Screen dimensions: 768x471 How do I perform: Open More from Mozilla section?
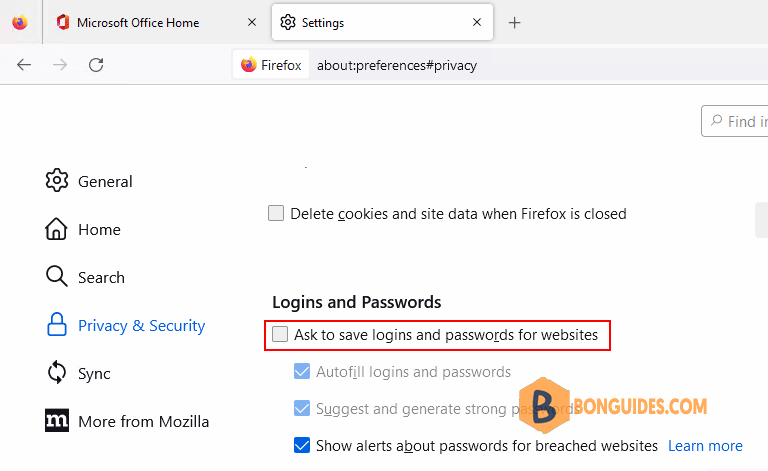coord(127,421)
